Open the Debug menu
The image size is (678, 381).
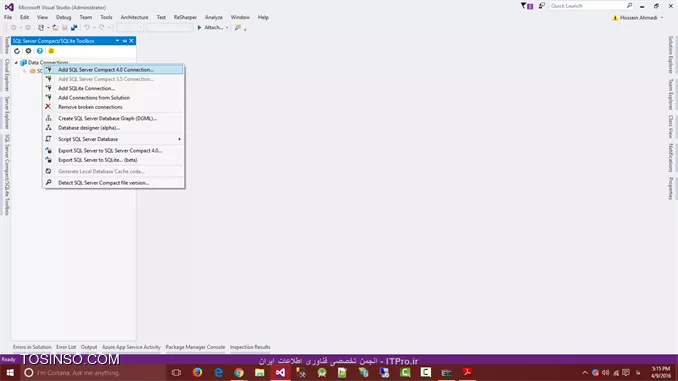(64, 17)
